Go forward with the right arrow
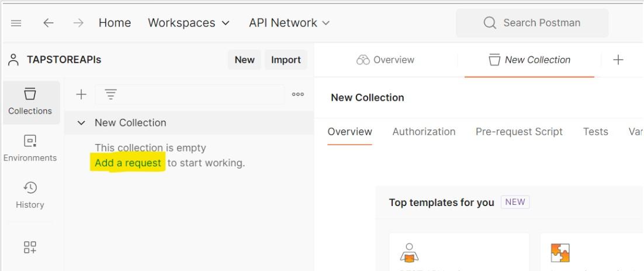The height and width of the screenshot is (271, 644). coord(78,23)
